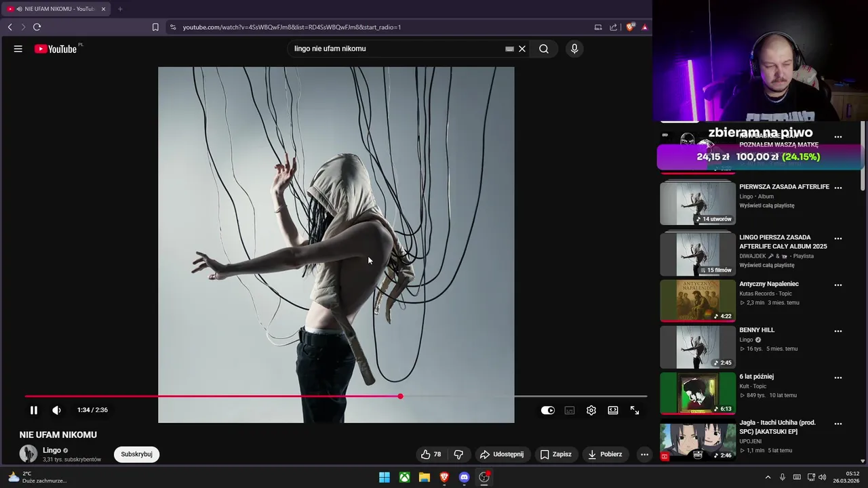Open Jagła - Itachi Uchiha video title

pyautogui.click(x=777, y=427)
